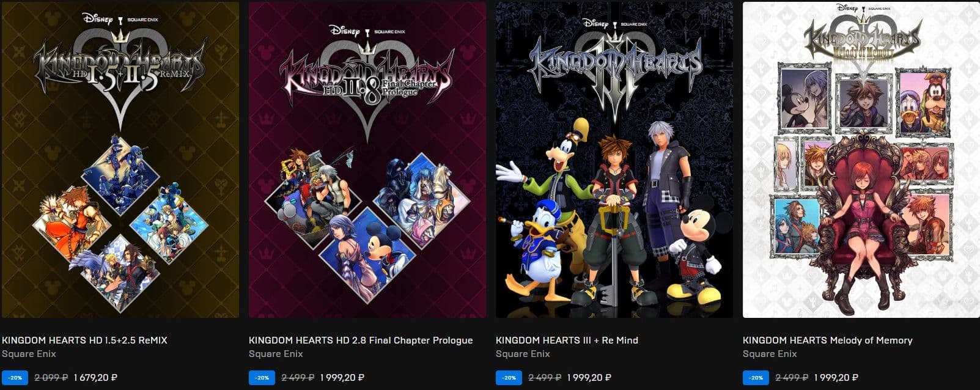The width and height of the screenshot is (980, 390).
Task: Open the Kingdom Hearts III cover art
Action: point(614,160)
